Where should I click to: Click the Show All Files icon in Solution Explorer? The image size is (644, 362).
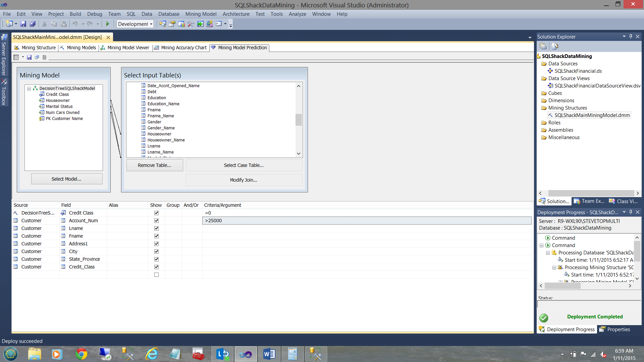coord(555,46)
